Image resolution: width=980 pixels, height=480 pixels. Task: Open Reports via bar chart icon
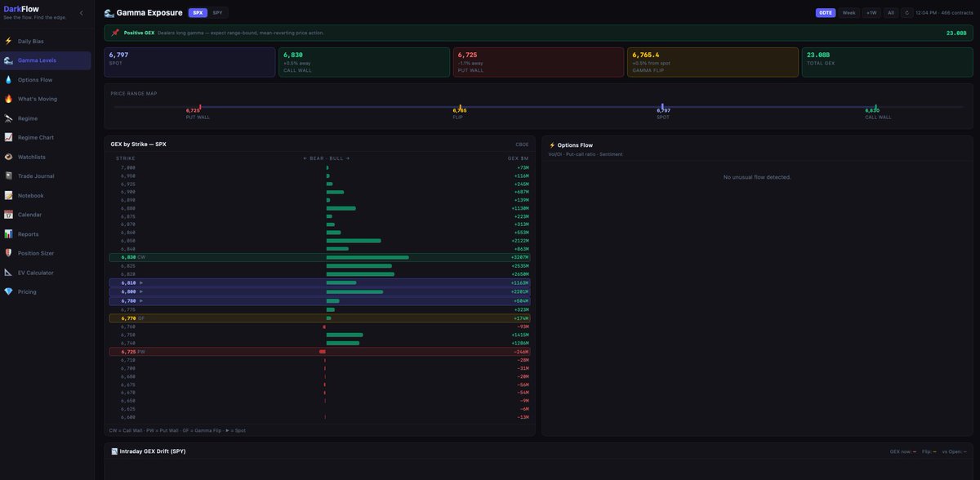click(x=8, y=234)
